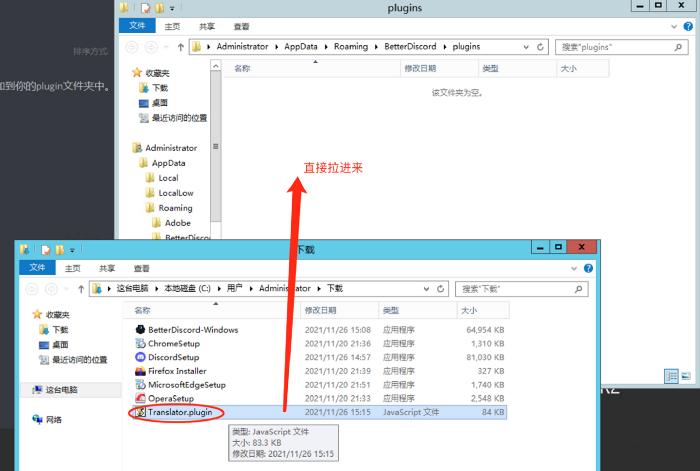Expand ribbon chevron in 下載 window
The image size is (700, 471).
pos(574,268)
